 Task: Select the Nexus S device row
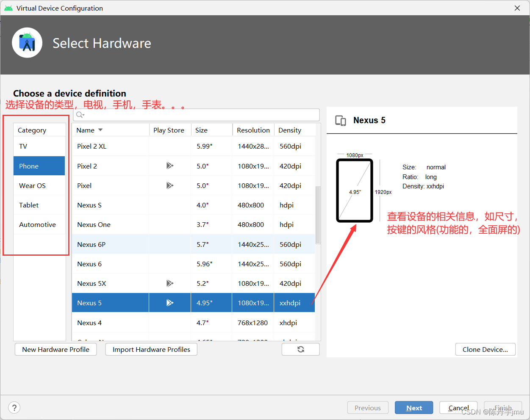coord(193,205)
